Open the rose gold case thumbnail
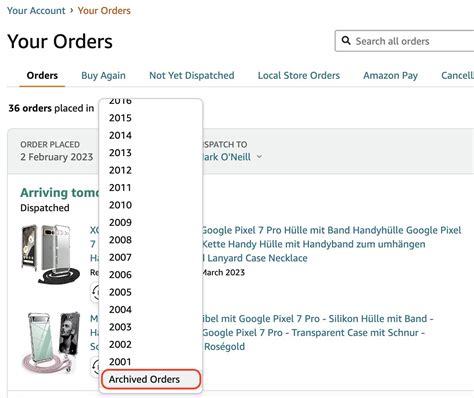This screenshot has width=474, height=398. [51, 342]
